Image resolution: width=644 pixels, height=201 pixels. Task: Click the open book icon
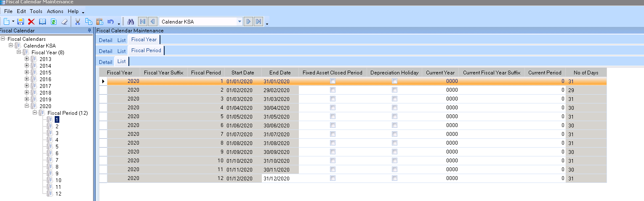coord(43,21)
